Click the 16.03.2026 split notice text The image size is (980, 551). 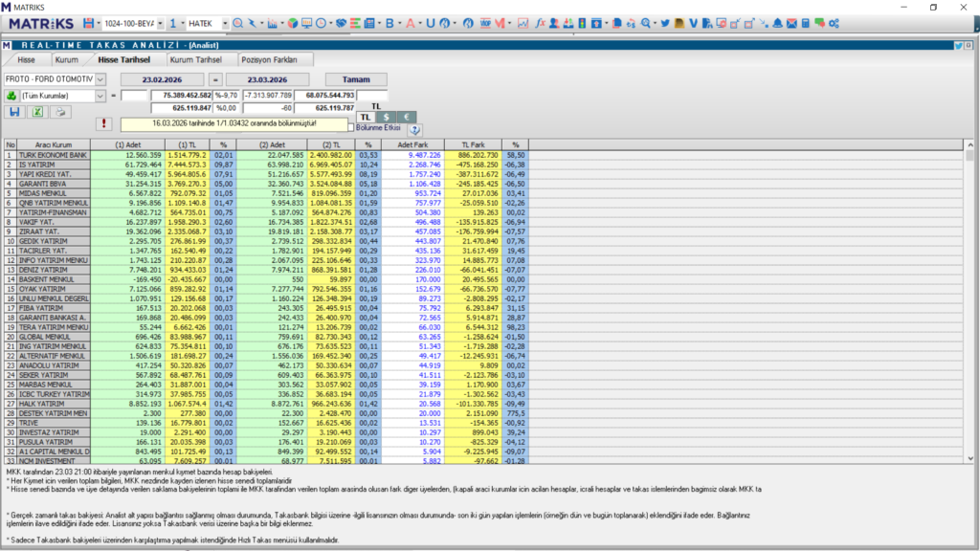click(x=234, y=123)
